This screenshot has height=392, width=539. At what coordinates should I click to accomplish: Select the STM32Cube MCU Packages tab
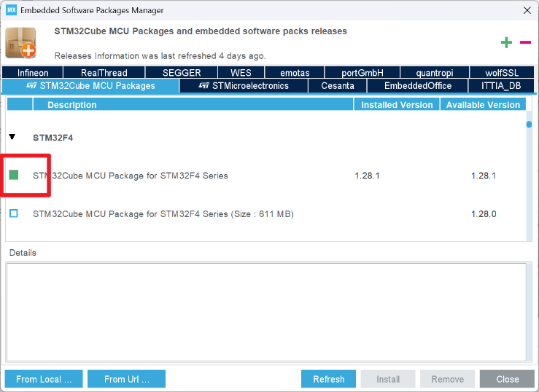coord(90,86)
